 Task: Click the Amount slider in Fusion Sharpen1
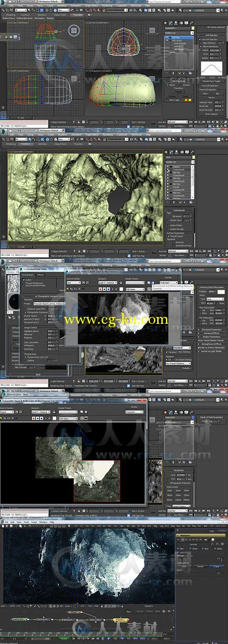tap(196, 558)
